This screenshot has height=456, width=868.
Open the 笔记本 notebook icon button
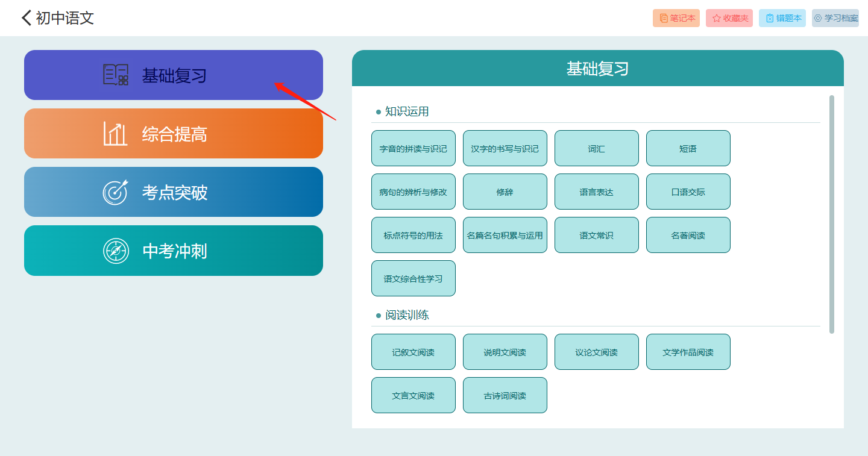[x=663, y=19]
